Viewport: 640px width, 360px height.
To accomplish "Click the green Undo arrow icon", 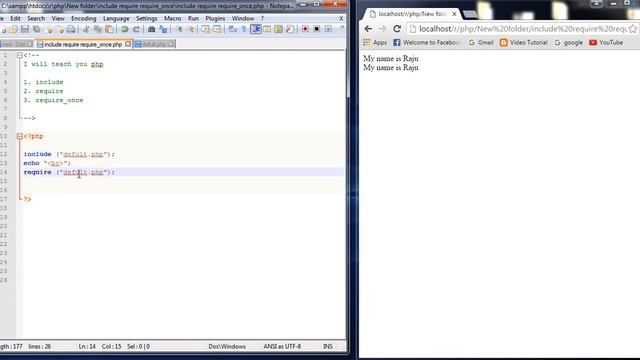I will (124, 29).
